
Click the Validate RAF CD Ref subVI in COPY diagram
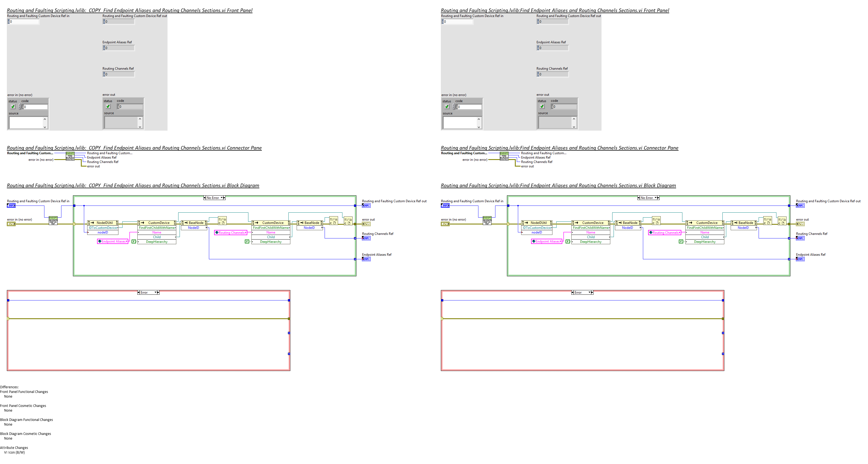53,221
